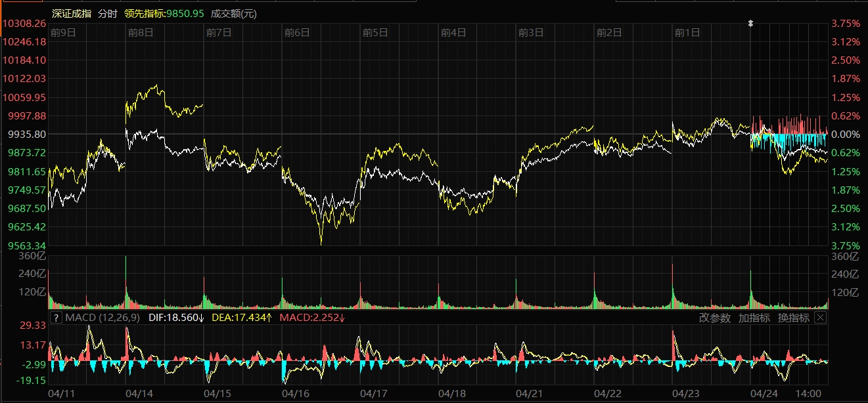Image resolution: width=868 pixels, height=403 pixels.
Task: Click the 9935.80 baseline price label
Action: click(x=26, y=134)
